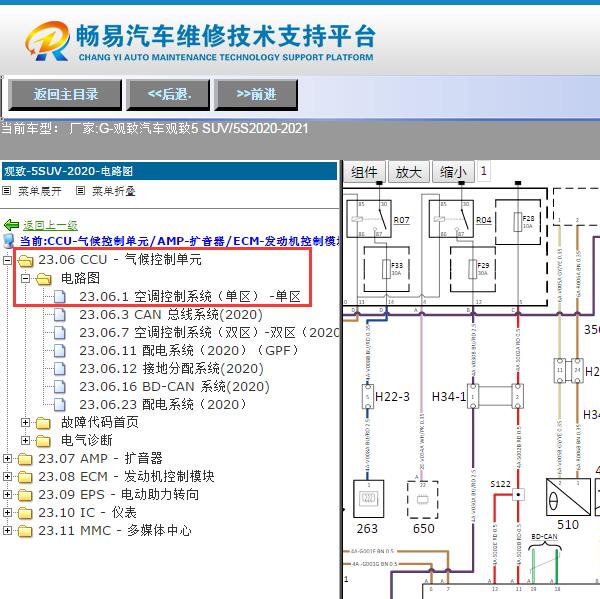Click the menu collapse icon
Image resolution: width=600 pixels, height=599 pixels.
pyautogui.click(x=80, y=190)
